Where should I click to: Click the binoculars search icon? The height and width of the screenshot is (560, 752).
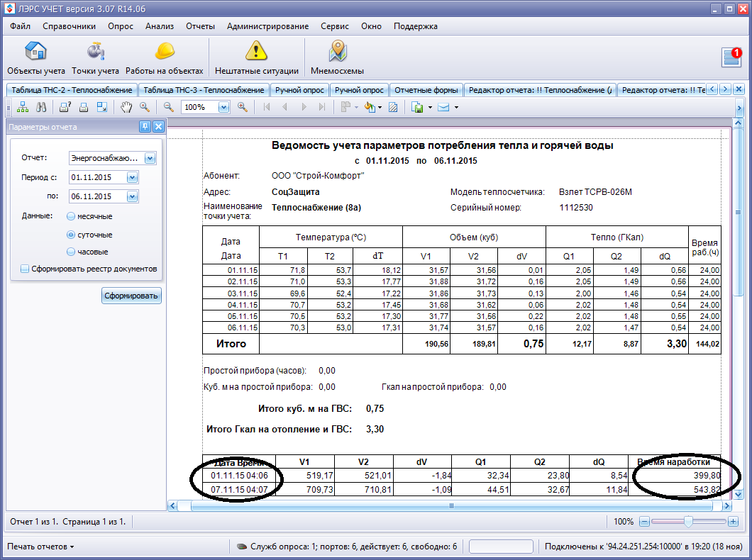[x=41, y=107]
